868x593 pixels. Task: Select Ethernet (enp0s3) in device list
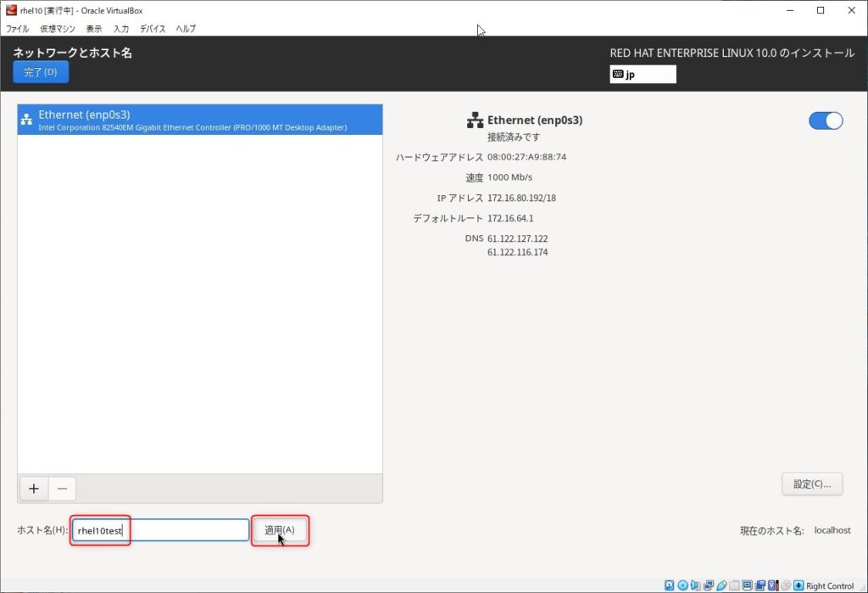[200, 120]
